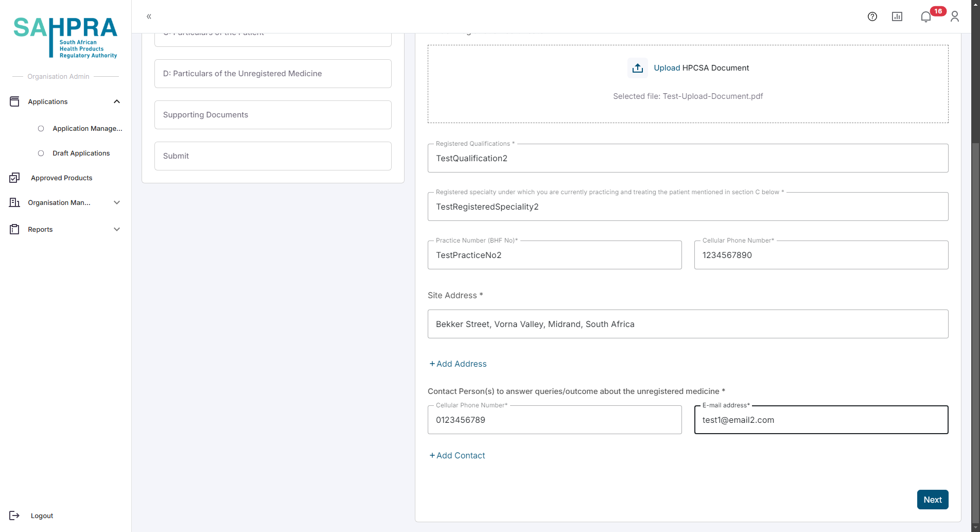Click the Approved Products icon

click(14, 178)
